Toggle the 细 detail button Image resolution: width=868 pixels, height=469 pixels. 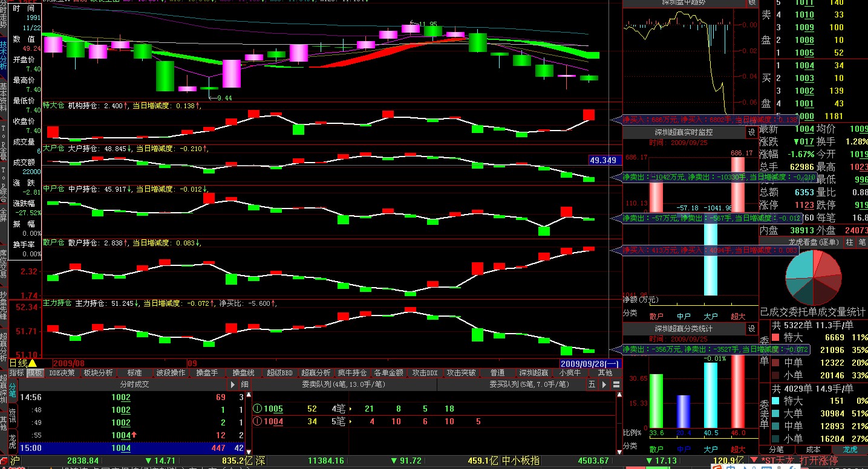(244, 384)
